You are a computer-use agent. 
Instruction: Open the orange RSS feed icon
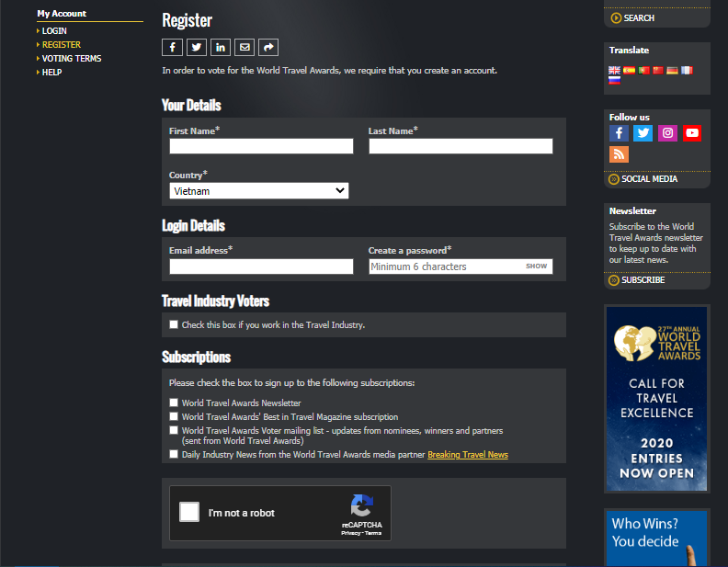619,154
